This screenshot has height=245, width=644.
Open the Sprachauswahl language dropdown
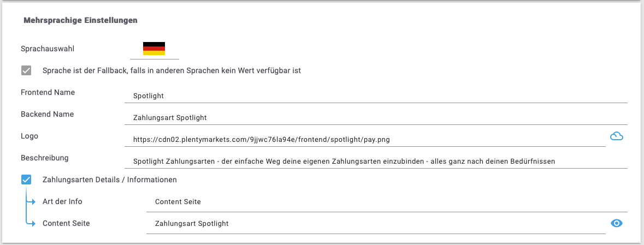pyautogui.click(x=155, y=50)
